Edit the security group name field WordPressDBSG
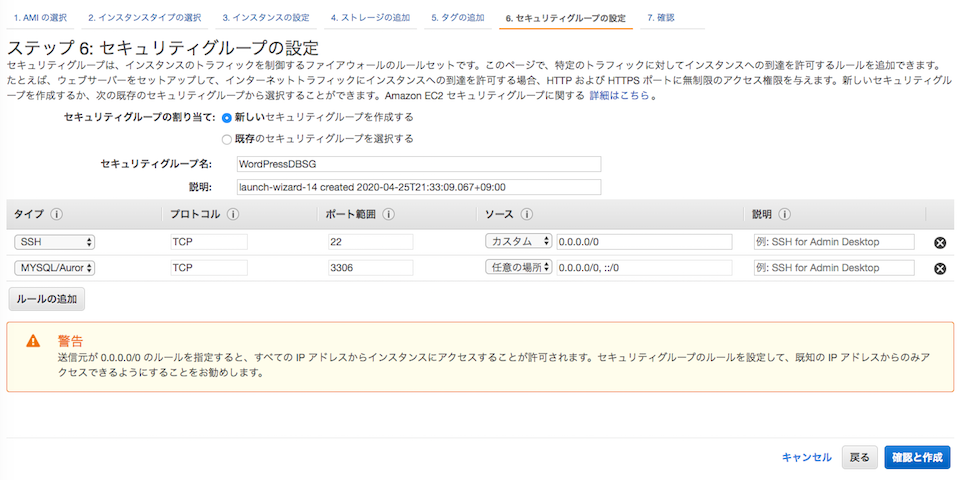Viewport: 960px width, 480px height. coord(419,164)
